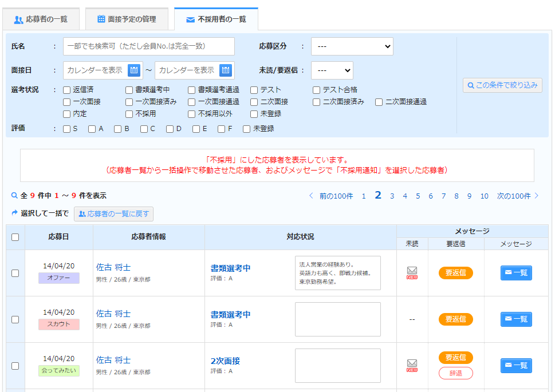The width and height of the screenshot is (555, 392).
Task: Open the 応募区分 dropdown
Action: 352,46
